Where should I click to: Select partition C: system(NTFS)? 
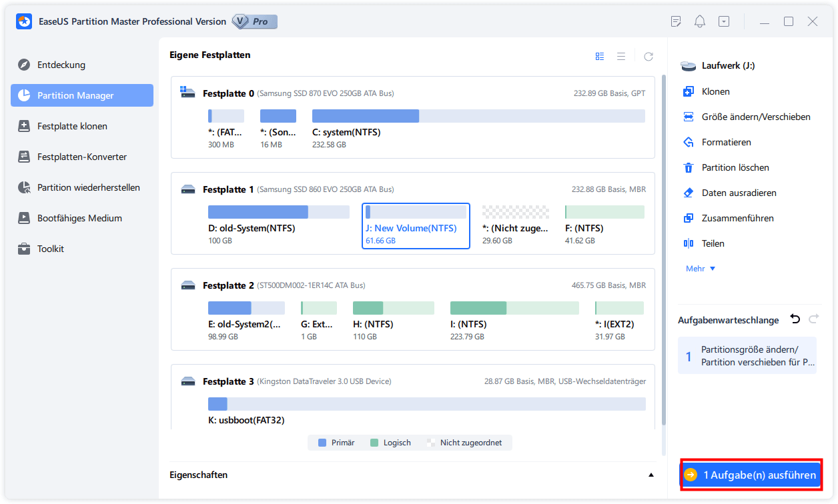(478, 129)
